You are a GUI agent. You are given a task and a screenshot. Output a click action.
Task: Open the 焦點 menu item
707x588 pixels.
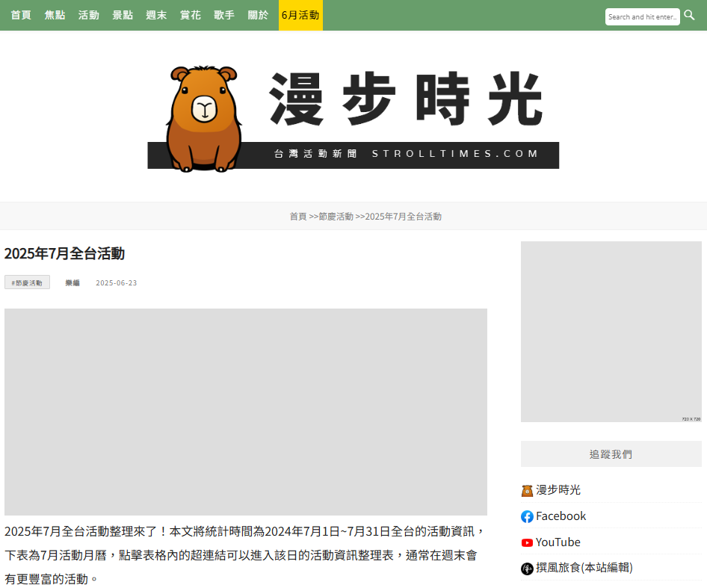55,15
